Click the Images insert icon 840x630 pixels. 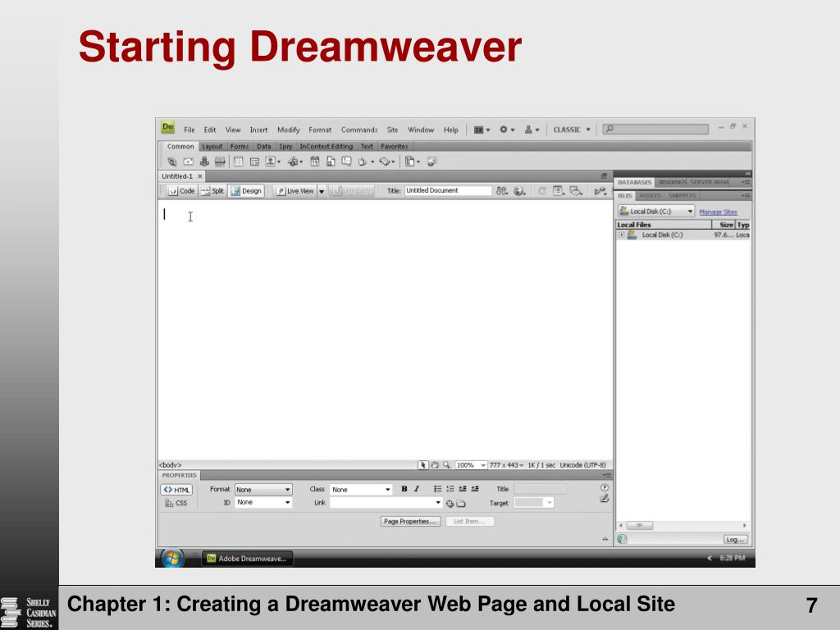[272, 162]
